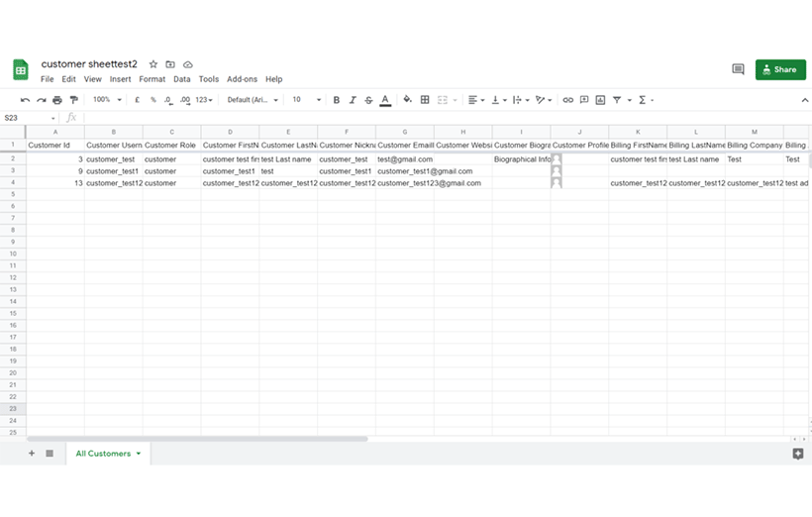Star the customer sheettest2 document

(153, 64)
